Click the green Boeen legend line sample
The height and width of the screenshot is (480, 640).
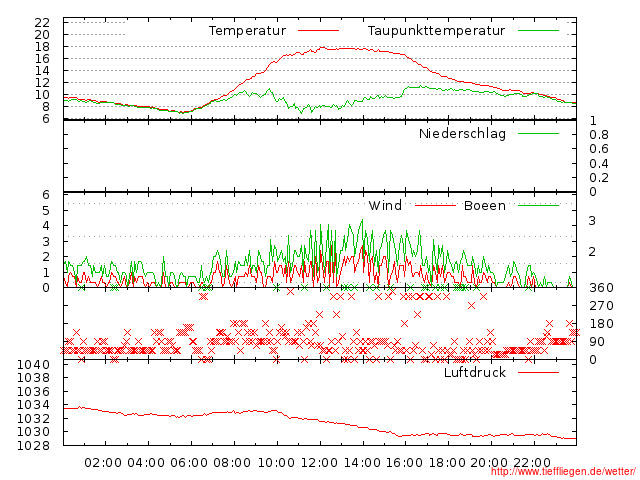pos(538,205)
